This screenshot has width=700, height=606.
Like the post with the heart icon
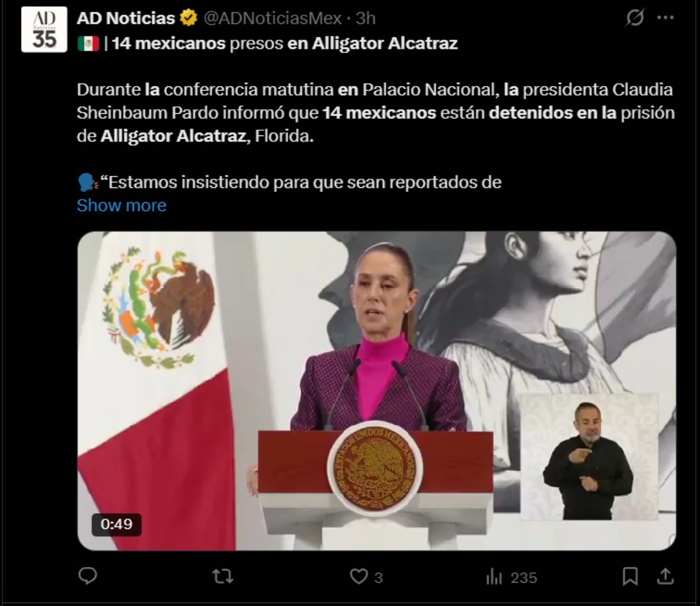coord(358,577)
